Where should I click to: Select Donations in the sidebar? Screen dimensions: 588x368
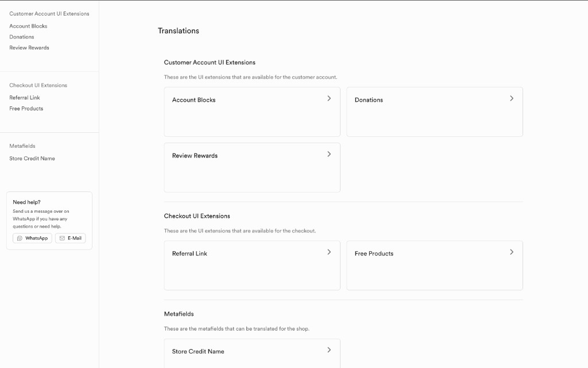coord(22,37)
